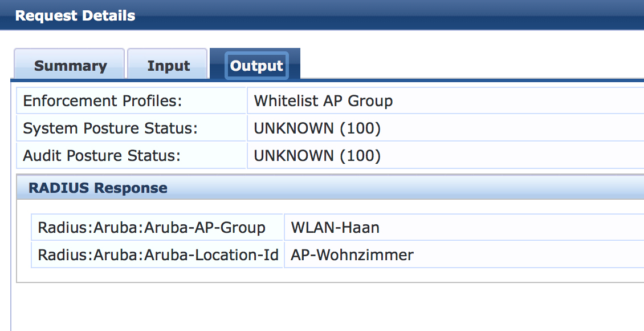Click empty cell space right of AP-Wohnzimmer
The height and width of the screenshot is (331, 644).
pyautogui.click(x=524, y=255)
